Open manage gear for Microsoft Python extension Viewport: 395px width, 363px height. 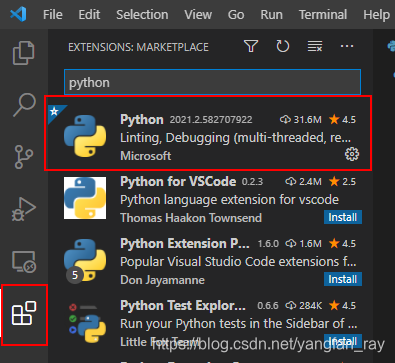[352, 154]
